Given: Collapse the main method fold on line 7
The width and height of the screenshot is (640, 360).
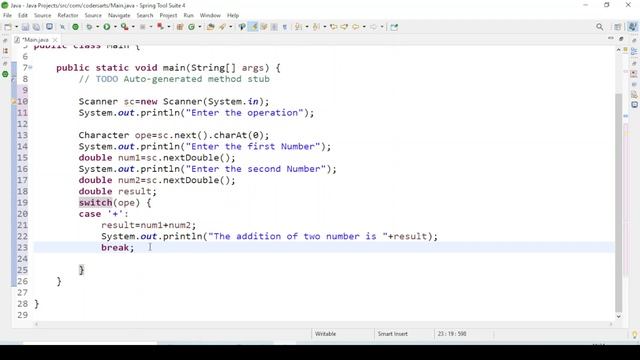Looking at the screenshot, I should [31, 67].
